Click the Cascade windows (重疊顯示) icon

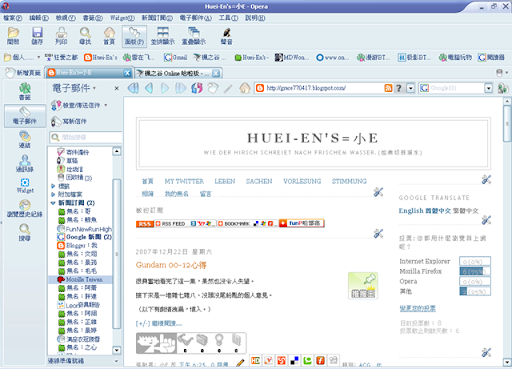tap(194, 36)
